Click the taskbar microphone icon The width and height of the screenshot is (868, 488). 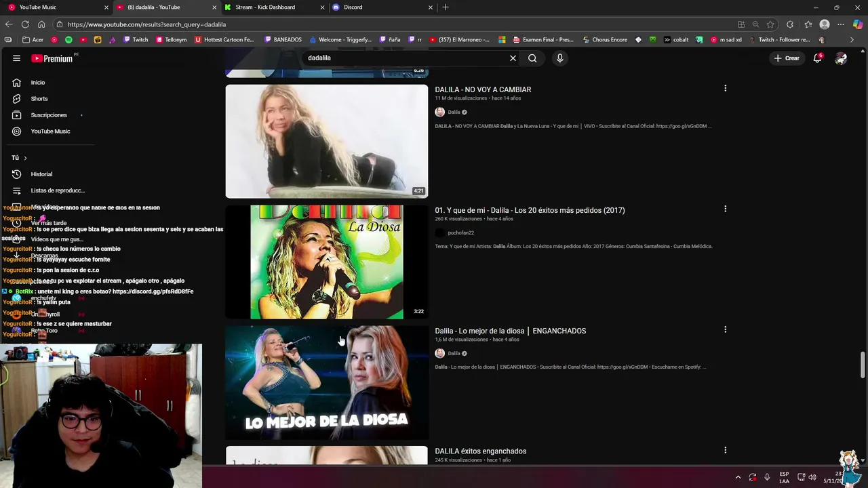pyautogui.click(x=767, y=477)
